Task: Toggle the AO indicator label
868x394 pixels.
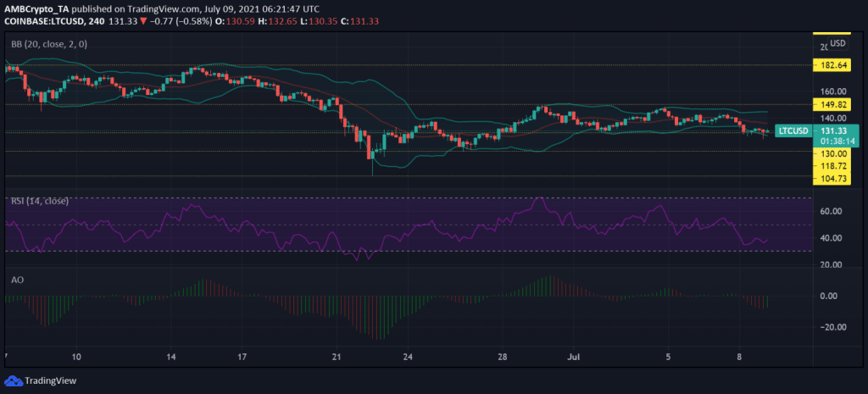Action: pyautogui.click(x=17, y=280)
